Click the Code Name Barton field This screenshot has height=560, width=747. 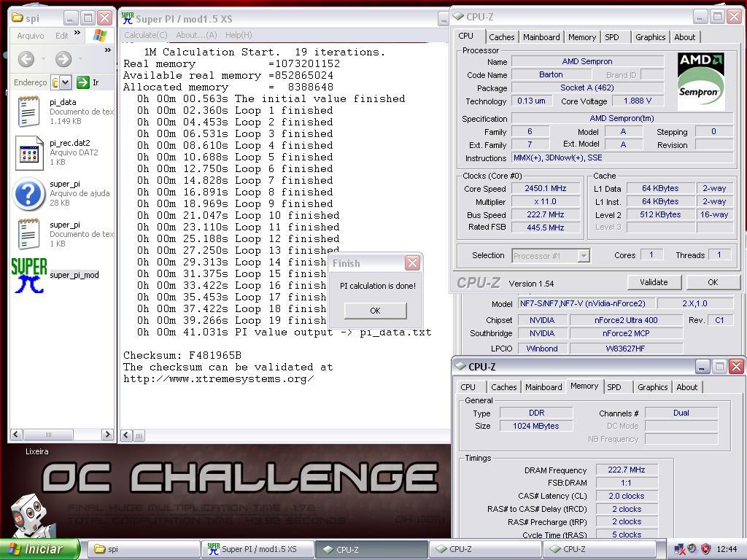coord(551,75)
